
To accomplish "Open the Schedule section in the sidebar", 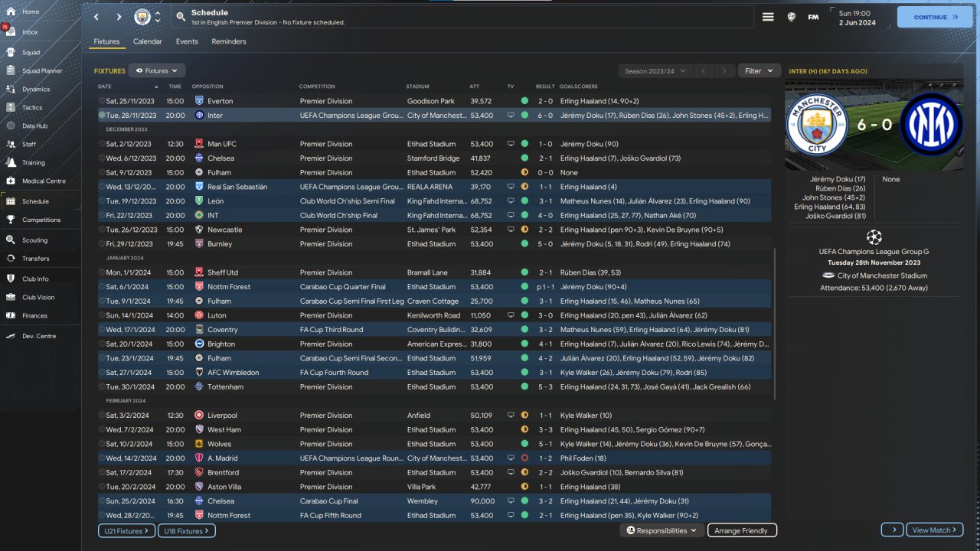I will [x=35, y=201].
